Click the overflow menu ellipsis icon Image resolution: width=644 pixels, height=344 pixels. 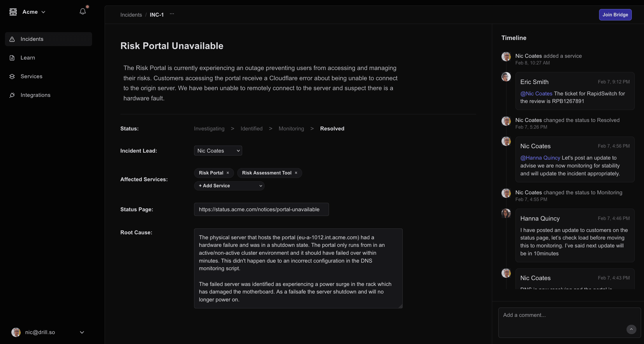coord(171,15)
